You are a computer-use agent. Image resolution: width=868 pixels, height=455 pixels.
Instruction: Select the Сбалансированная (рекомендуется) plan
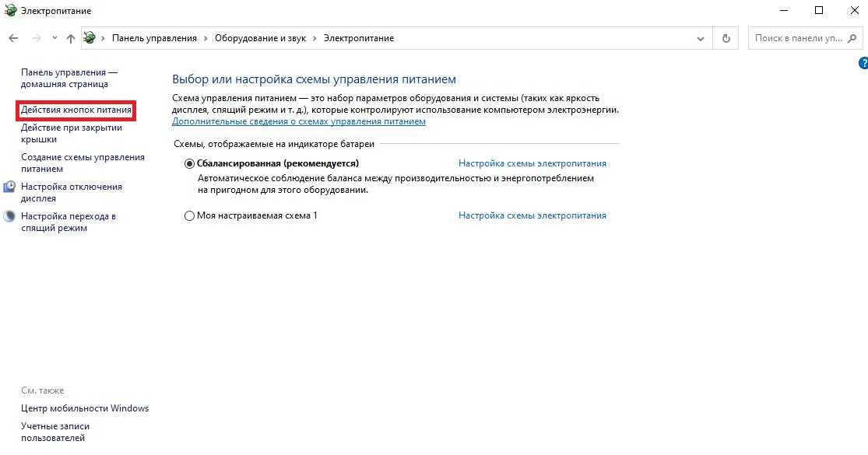point(189,163)
